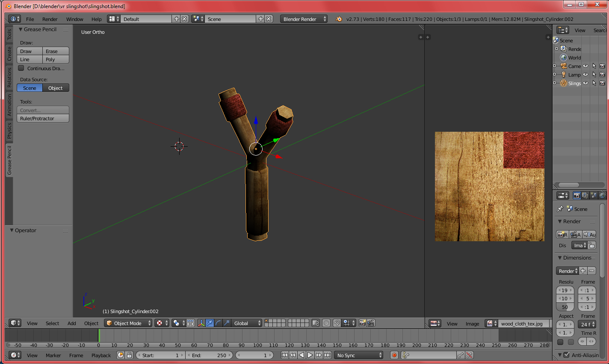The height and width of the screenshot is (364, 609).
Task: Click the Info editor type icon
Action: 15,19
